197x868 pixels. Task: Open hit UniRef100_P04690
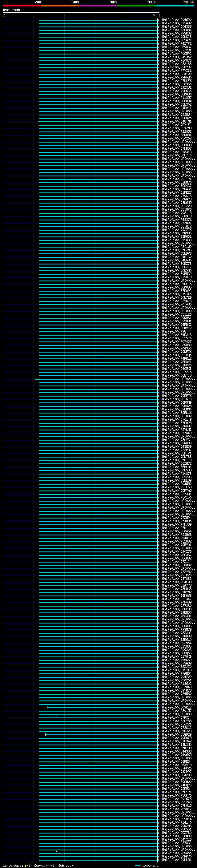[x=177, y=20]
